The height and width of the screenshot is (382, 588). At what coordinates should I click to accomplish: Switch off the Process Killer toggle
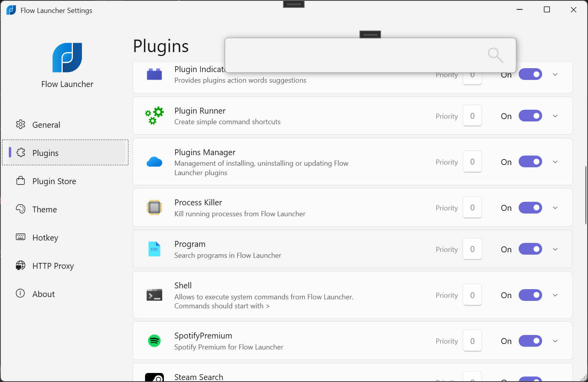point(530,207)
